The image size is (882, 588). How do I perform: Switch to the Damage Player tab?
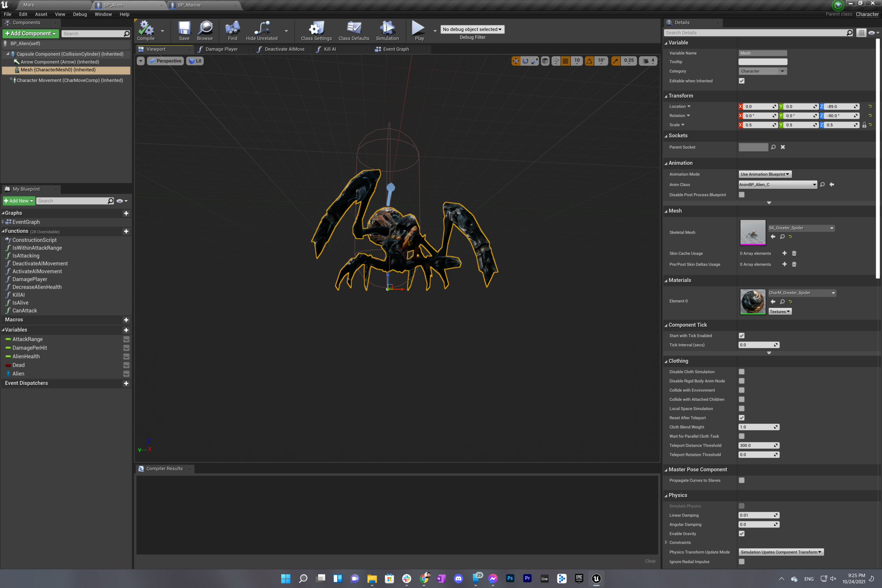[x=222, y=49]
